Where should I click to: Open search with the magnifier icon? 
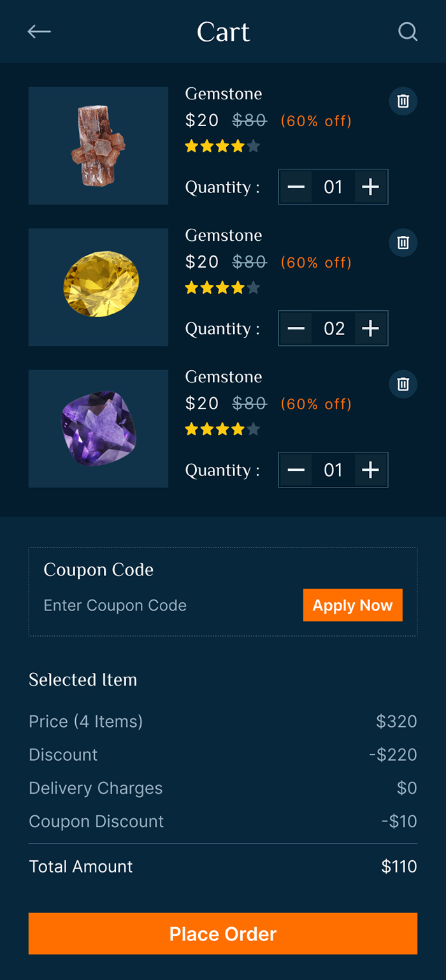coord(407,31)
